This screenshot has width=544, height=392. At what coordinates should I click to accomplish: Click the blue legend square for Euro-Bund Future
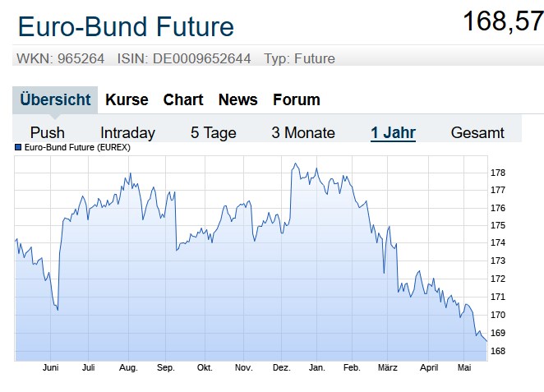point(19,148)
